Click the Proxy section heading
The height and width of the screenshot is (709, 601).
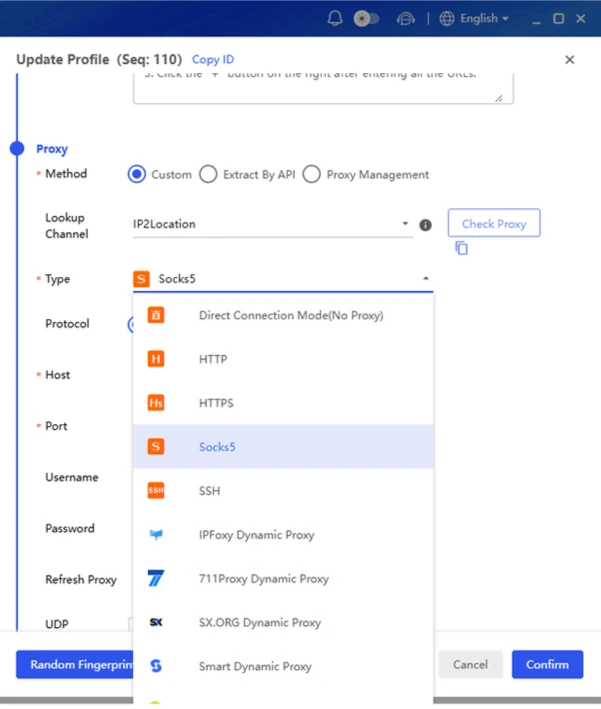point(52,149)
